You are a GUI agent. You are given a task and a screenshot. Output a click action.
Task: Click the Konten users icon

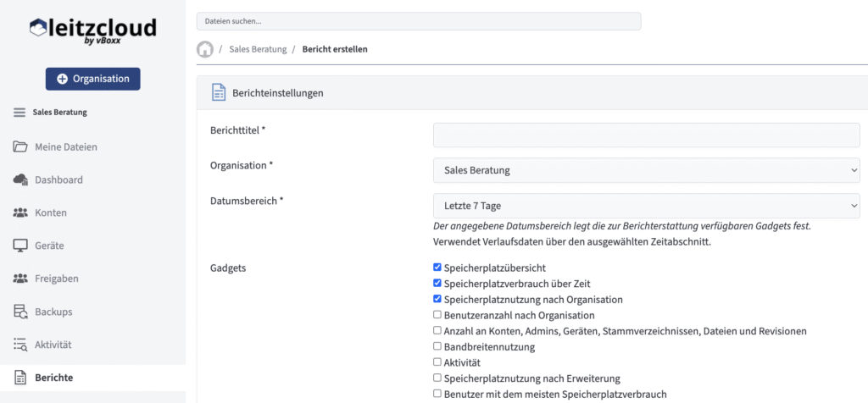coord(20,213)
